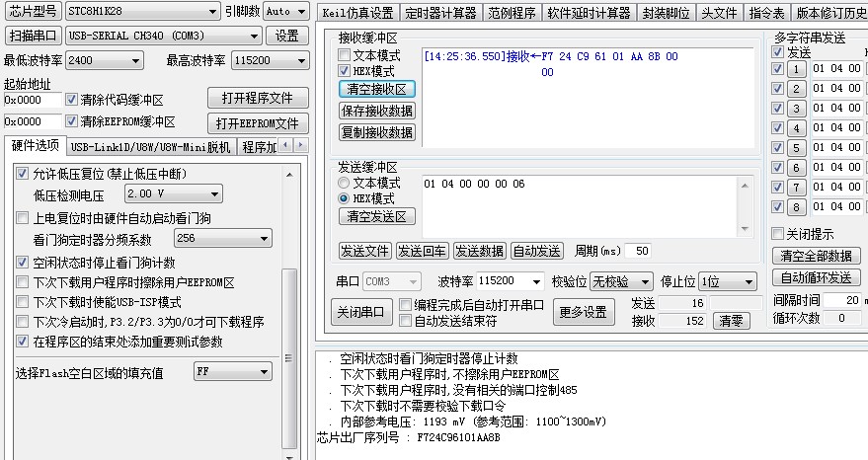Click the 周期(ms) input field showing 50

[638, 252]
